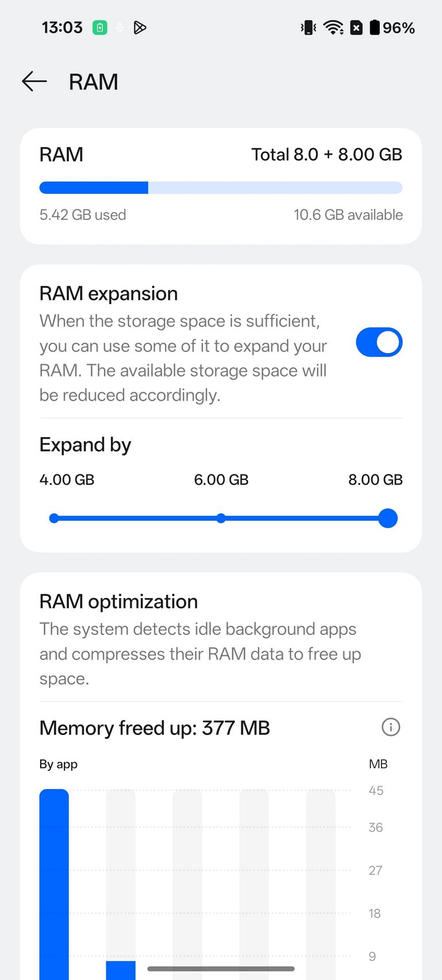This screenshot has height=980, width=442.
Task: Tap the 8.00 GB slider handle
Action: pos(388,518)
